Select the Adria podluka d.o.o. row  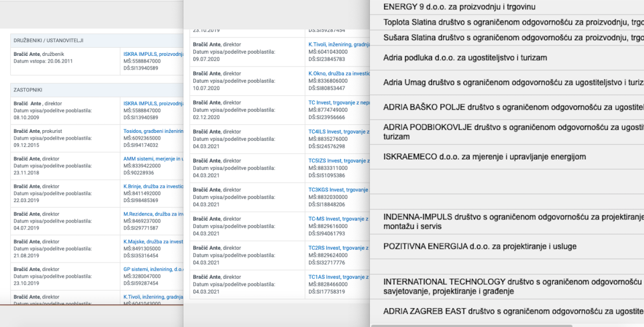507,57
